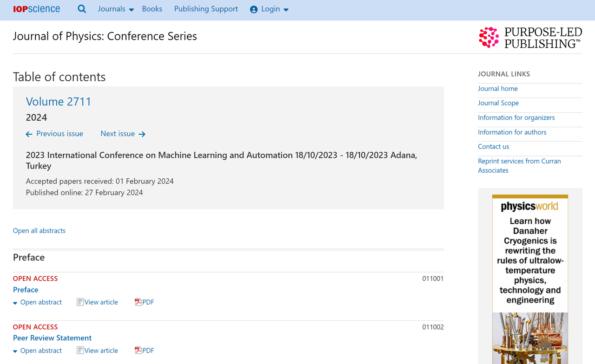The image size is (595, 364).
Task: Click the IOPscience logo
Action: click(36, 9)
